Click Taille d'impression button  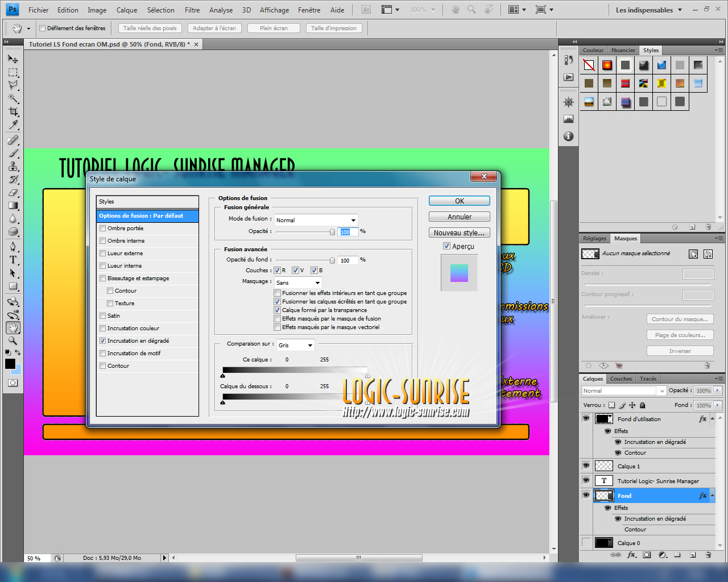[334, 28]
